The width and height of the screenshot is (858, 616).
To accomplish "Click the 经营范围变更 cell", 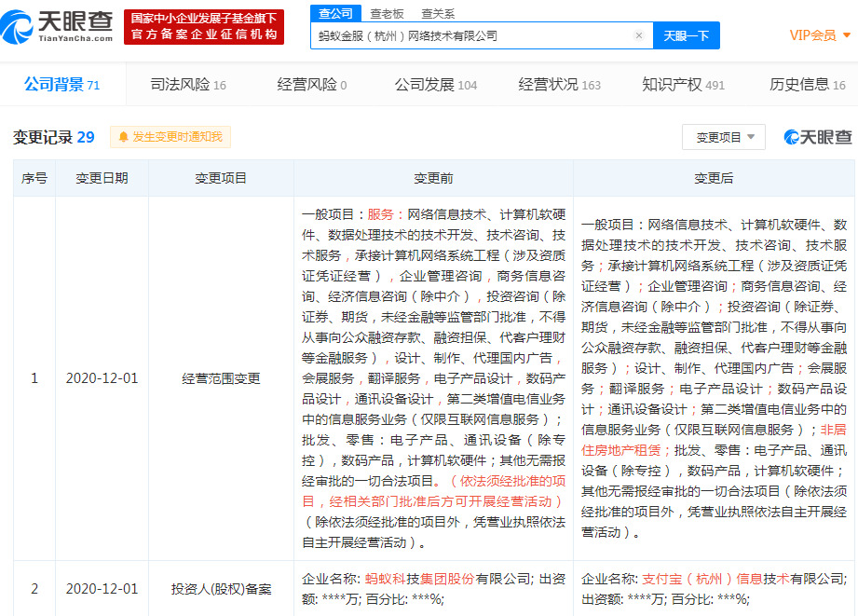I will coord(221,378).
